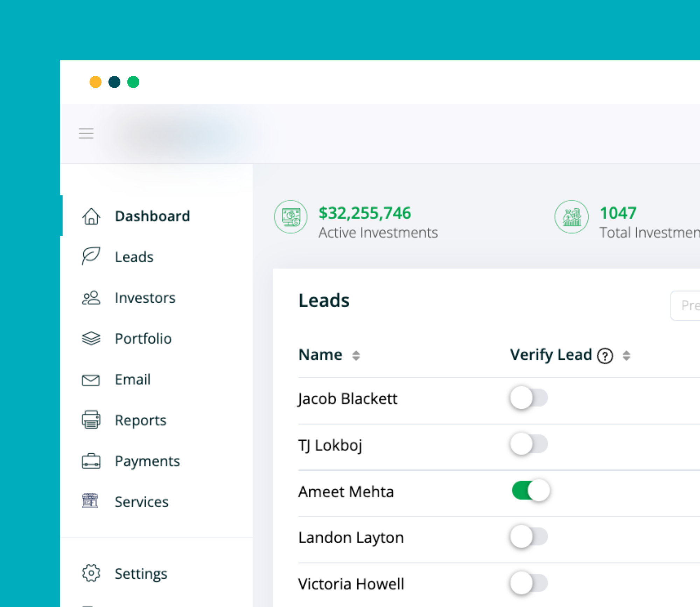Click the Payments briefcase icon
The height and width of the screenshot is (607, 700).
point(91,461)
